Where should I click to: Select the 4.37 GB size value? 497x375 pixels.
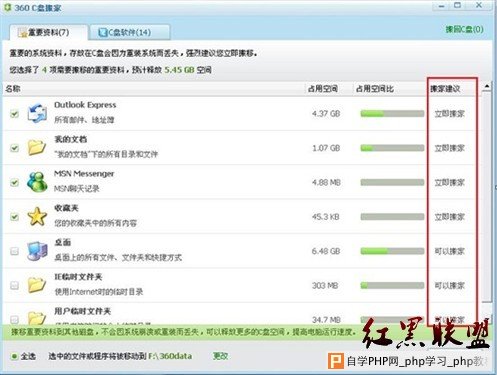coord(326,114)
